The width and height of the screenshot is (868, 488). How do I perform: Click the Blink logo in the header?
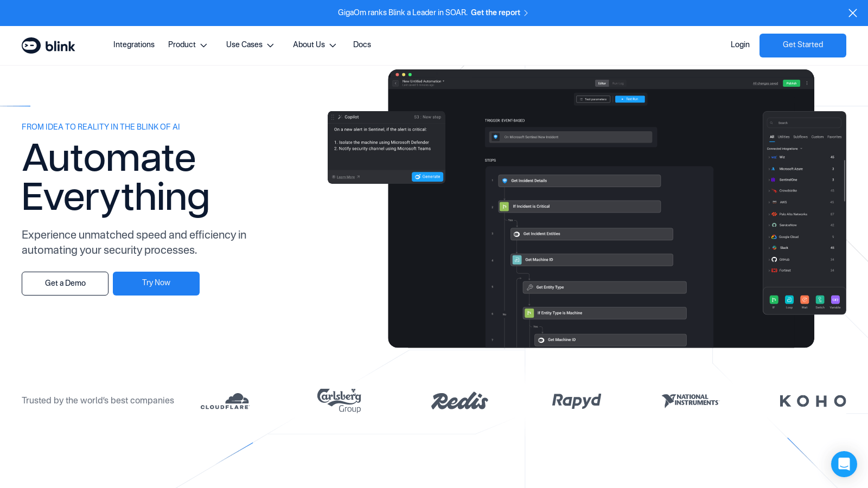pyautogui.click(x=48, y=46)
